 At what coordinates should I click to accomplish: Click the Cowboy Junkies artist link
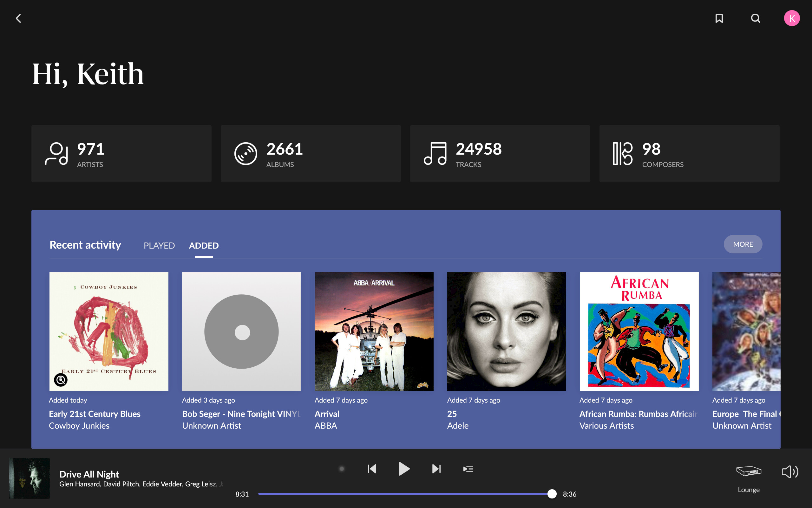pyautogui.click(x=79, y=426)
